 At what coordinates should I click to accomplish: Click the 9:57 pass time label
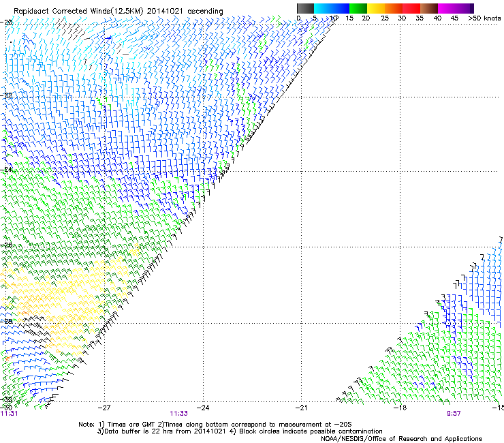pyautogui.click(x=454, y=414)
